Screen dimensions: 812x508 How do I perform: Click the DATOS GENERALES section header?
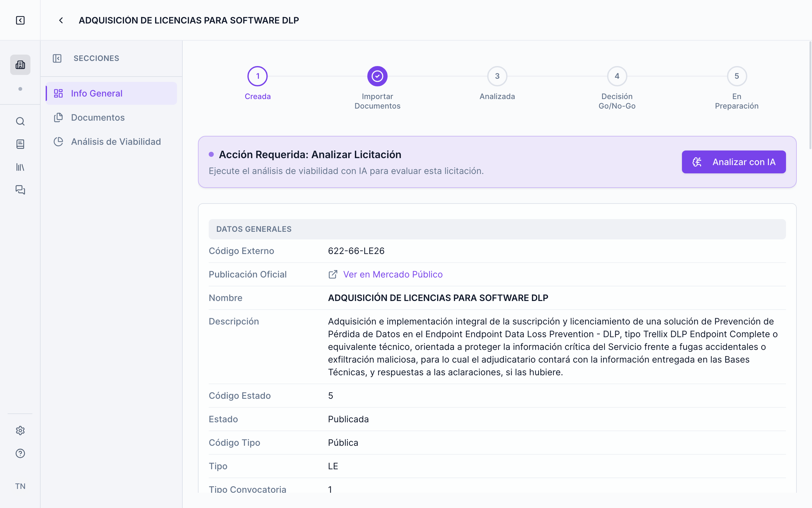click(x=497, y=229)
